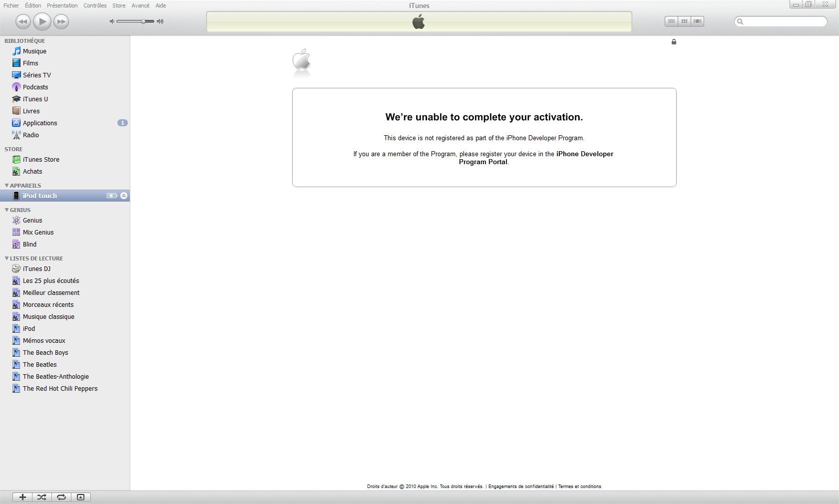Open the Films library
This screenshot has width=839, height=504.
coord(65,63)
